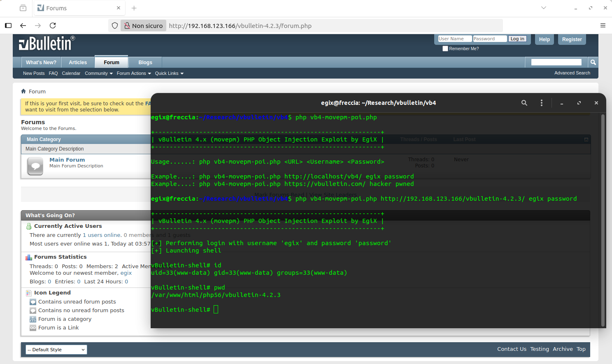Reload the forum page

point(53,26)
